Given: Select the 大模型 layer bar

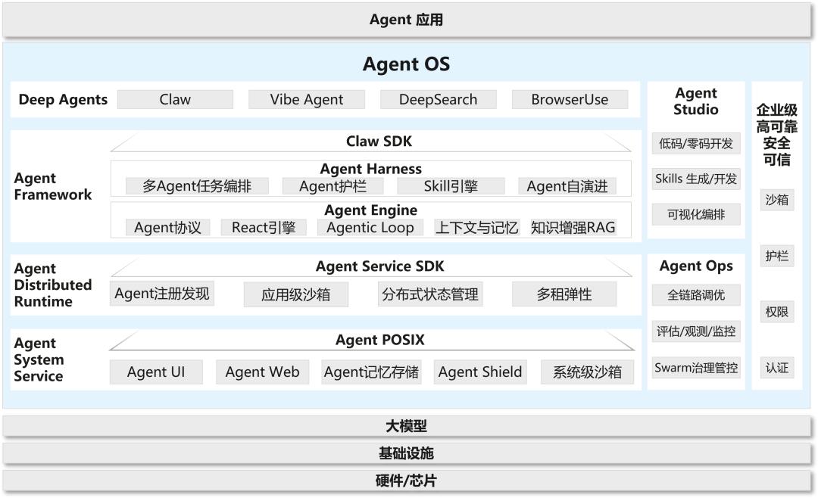Looking at the screenshot, I should click(407, 426).
